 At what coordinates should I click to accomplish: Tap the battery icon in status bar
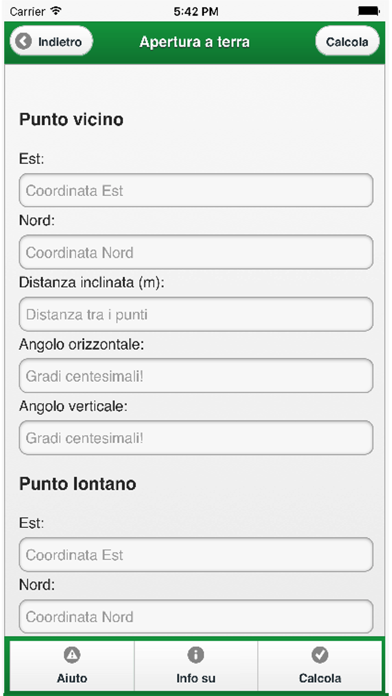(369, 12)
